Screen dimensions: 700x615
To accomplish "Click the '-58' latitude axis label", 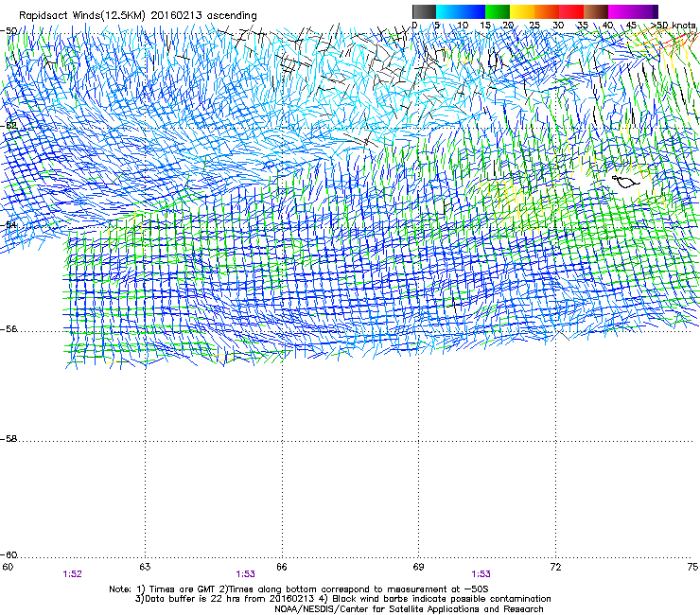I will click(9, 439).
